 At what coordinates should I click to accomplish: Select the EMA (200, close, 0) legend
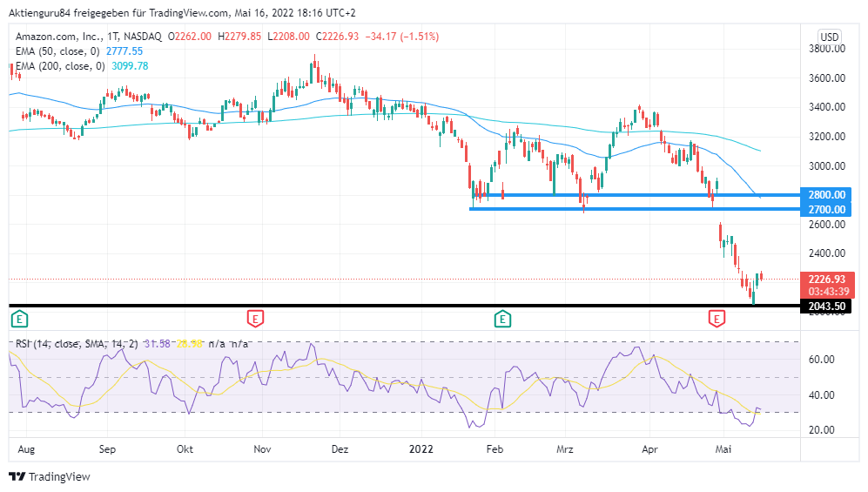[x=60, y=66]
